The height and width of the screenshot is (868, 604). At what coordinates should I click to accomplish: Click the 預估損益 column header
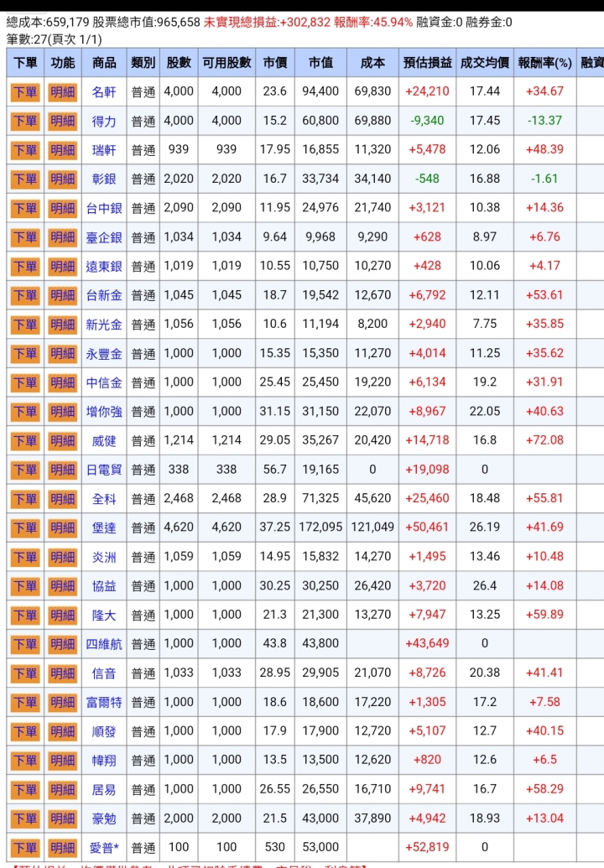pos(427,63)
